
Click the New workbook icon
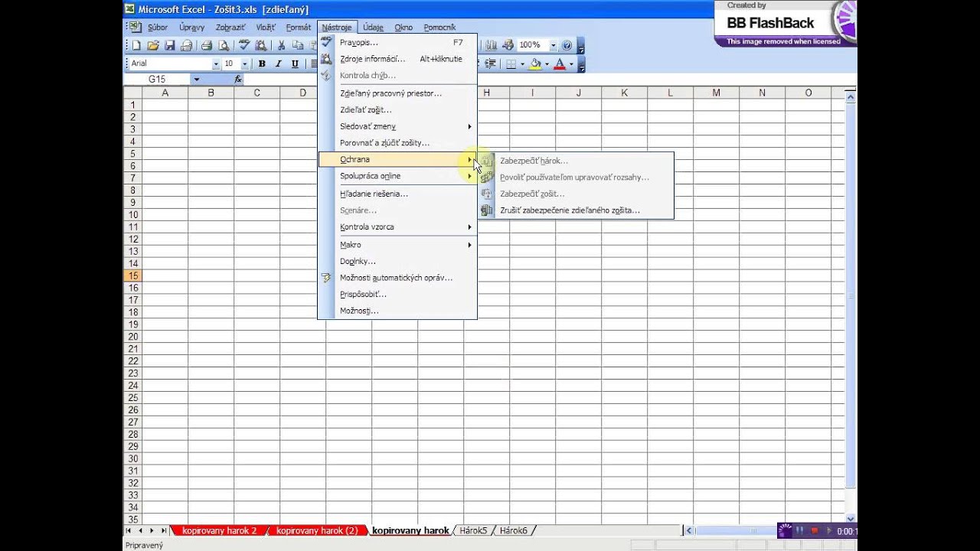[x=136, y=45]
